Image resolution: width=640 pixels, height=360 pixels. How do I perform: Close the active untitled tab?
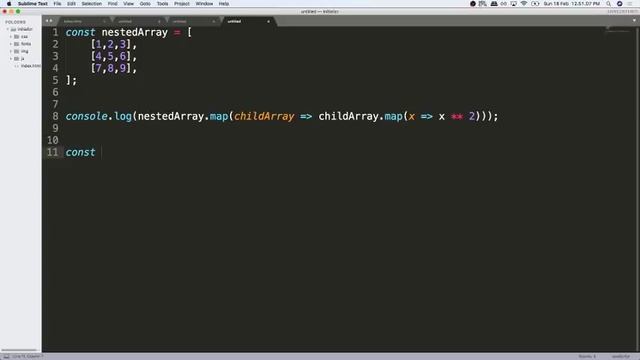coord(268,21)
